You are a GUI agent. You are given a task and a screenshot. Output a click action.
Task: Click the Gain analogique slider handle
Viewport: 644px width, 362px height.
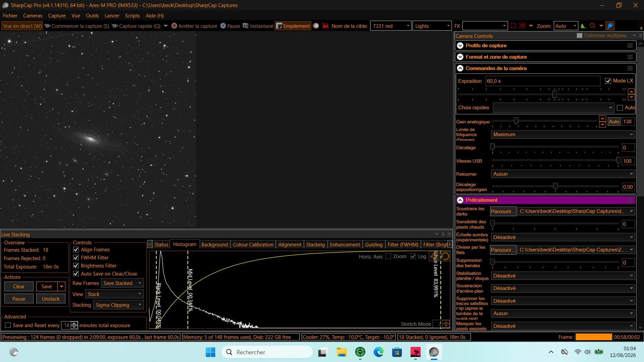point(516,121)
